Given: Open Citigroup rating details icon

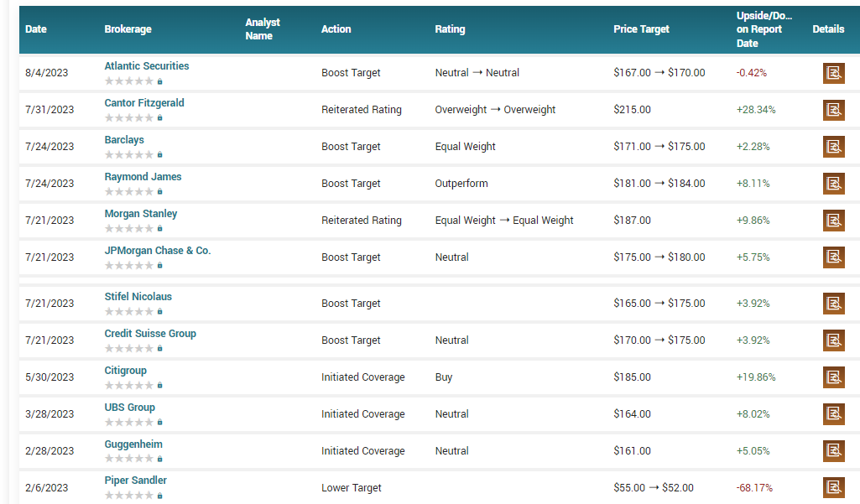Looking at the screenshot, I should pos(833,377).
